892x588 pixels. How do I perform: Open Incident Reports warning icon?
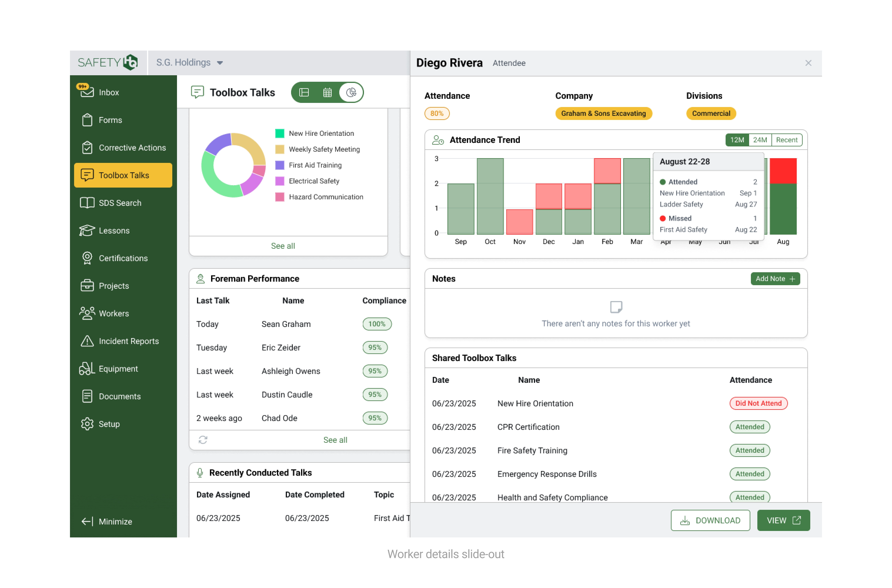coord(87,341)
